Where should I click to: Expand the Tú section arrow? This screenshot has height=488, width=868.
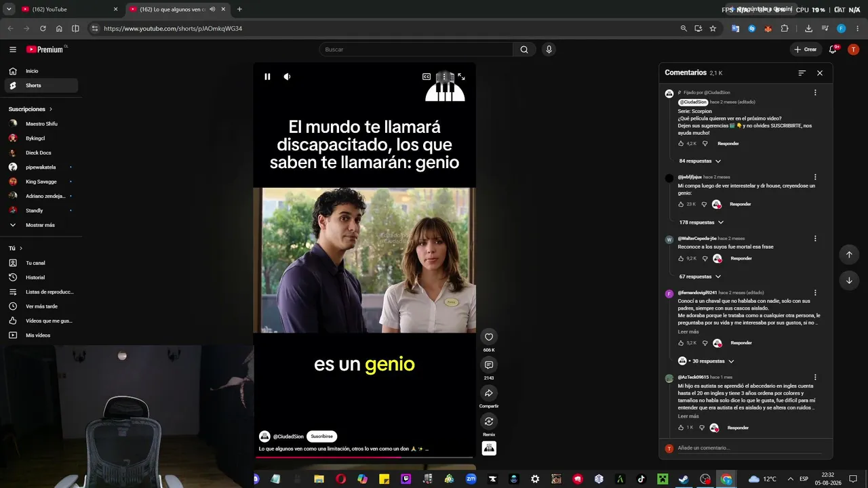tap(21, 249)
